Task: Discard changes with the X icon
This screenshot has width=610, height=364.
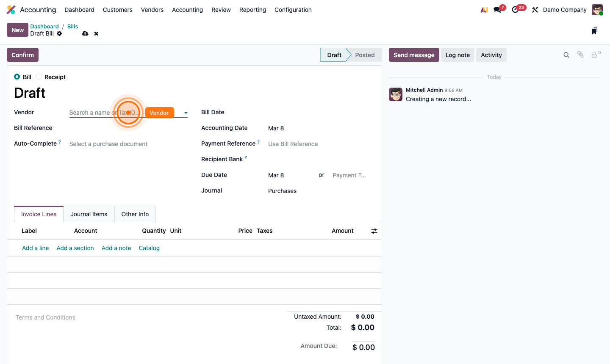Action: pyautogui.click(x=97, y=33)
